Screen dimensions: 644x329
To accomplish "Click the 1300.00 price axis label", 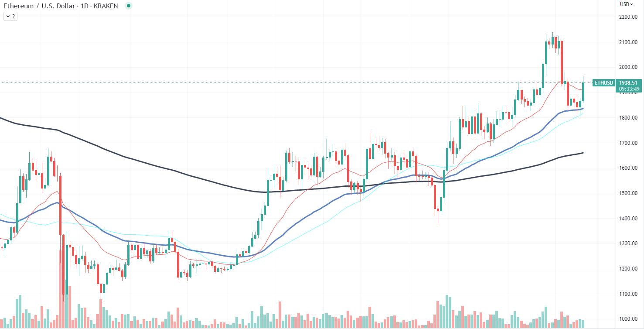I will [628, 243].
